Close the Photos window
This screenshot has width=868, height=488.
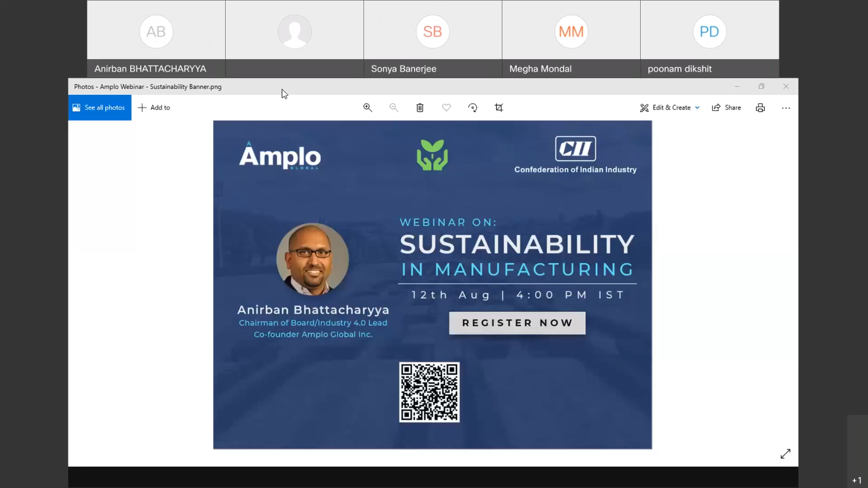[786, 86]
